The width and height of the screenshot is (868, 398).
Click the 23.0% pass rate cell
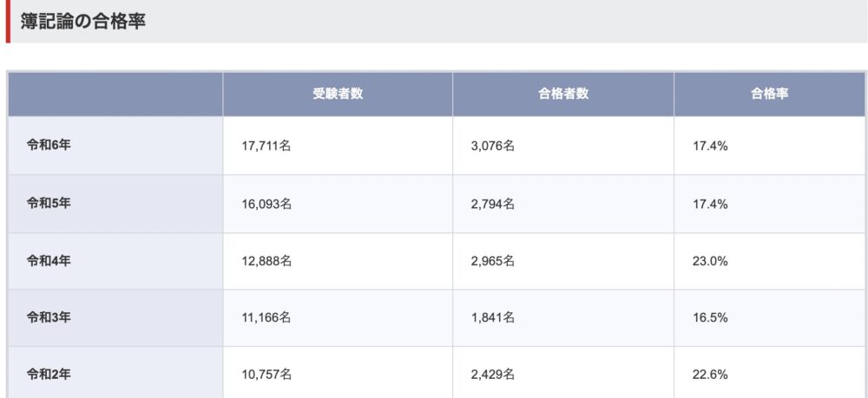pos(769,262)
